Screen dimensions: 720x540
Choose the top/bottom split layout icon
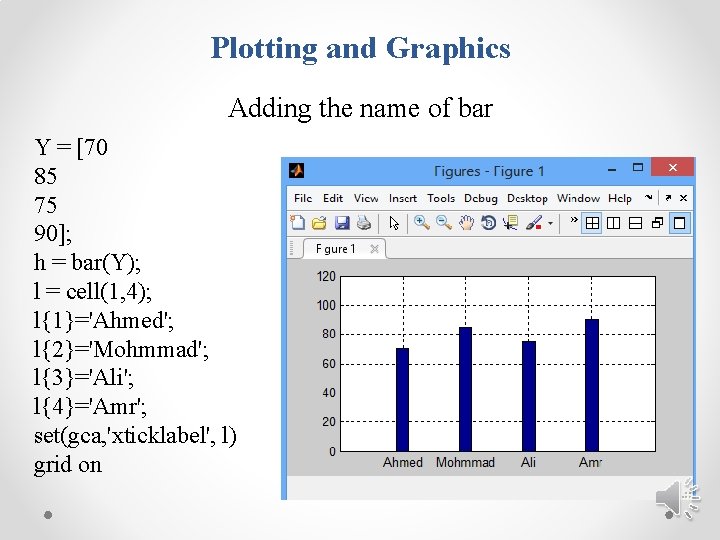click(x=636, y=223)
